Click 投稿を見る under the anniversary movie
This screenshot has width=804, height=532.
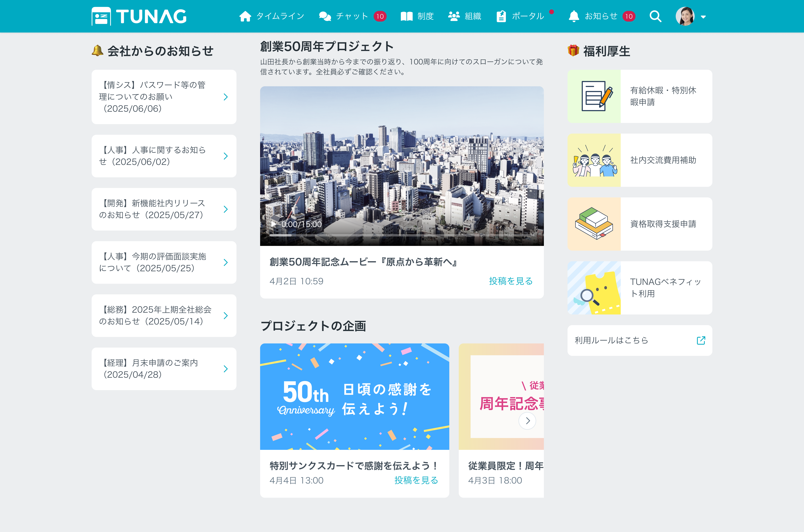[511, 281]
